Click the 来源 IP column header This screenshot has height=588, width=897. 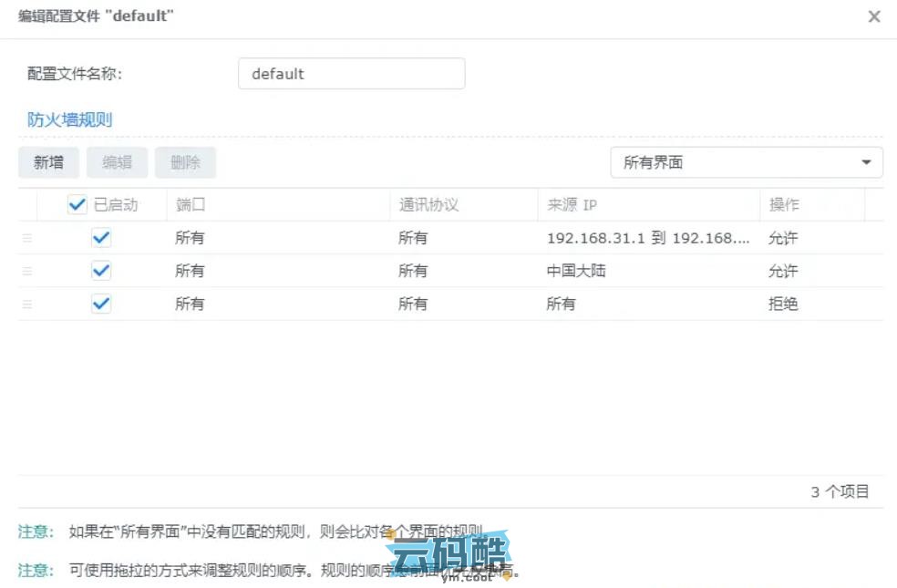[x=572, y=205]
